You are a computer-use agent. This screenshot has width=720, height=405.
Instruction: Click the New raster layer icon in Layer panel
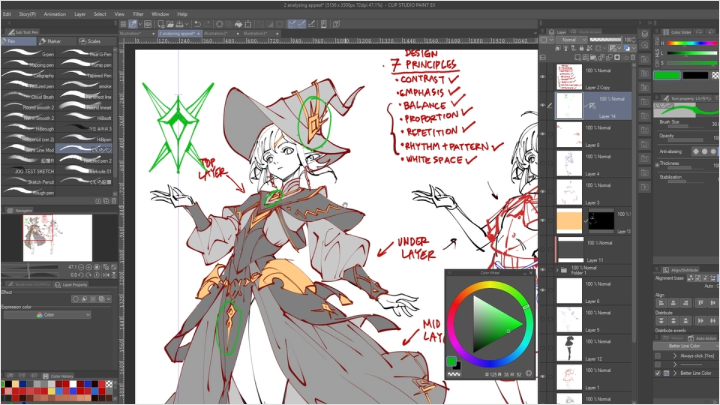578,57
